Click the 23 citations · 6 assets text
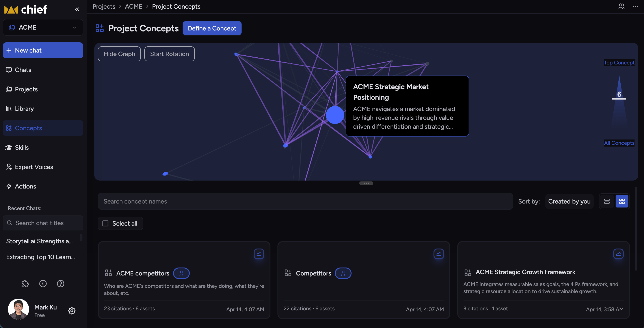Viewport: 644px width, 328px height. click(x=129, y=309)
